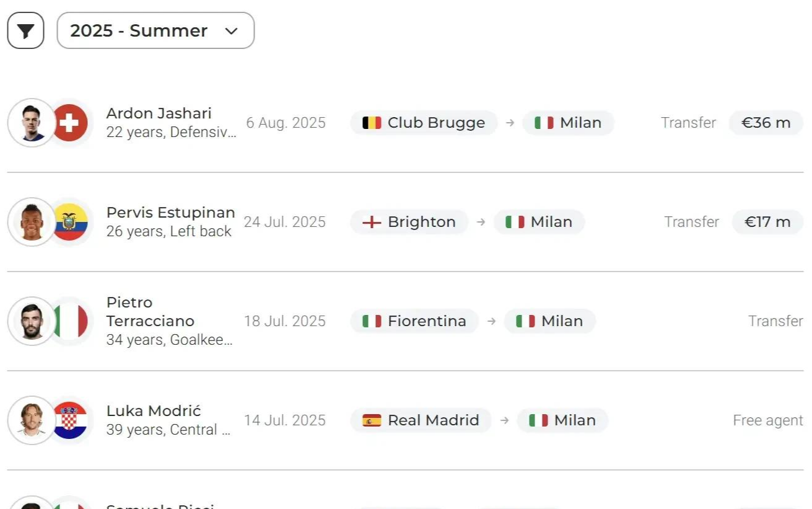Click Ardon Jashari's player photo
This screenshot has width=812, height=509.
coord(32,123)
